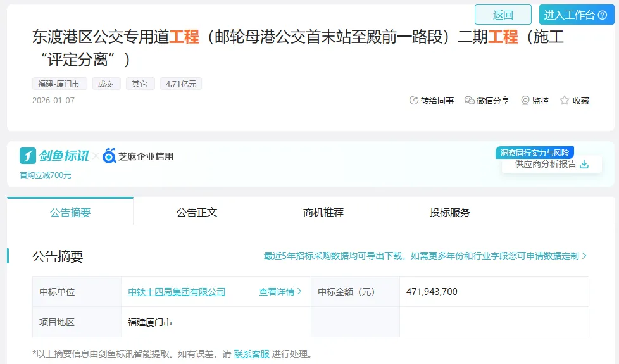Toggle the 收藏 star favorite icon
This screenshot has width=619, height=364.
click(565, 101)
